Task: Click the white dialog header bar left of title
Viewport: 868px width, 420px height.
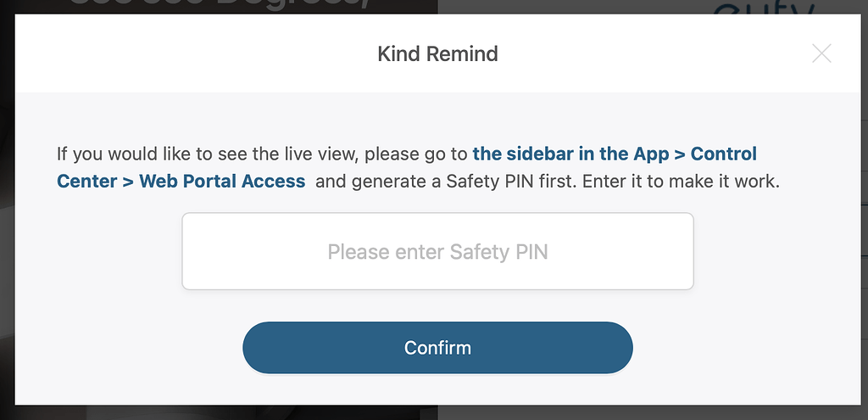Action: coord(170,54)
